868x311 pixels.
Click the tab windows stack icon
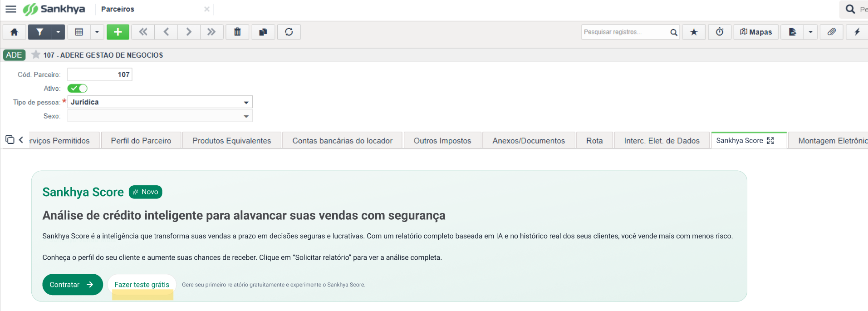tap(10, 140)
